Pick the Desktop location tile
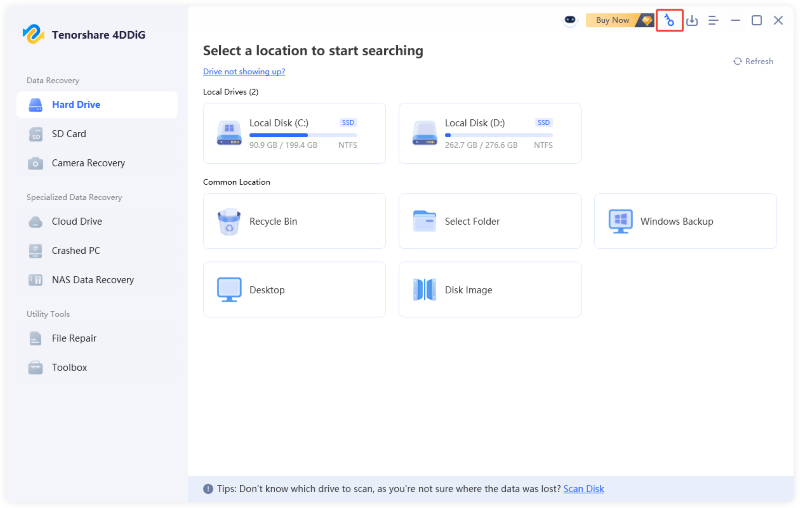 pos(294,289)
